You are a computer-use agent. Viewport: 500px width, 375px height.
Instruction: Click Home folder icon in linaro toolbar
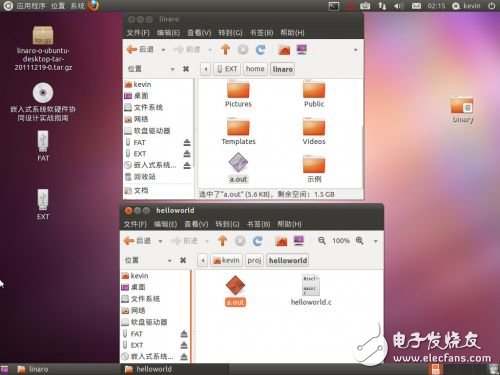(x=284, y=50)
